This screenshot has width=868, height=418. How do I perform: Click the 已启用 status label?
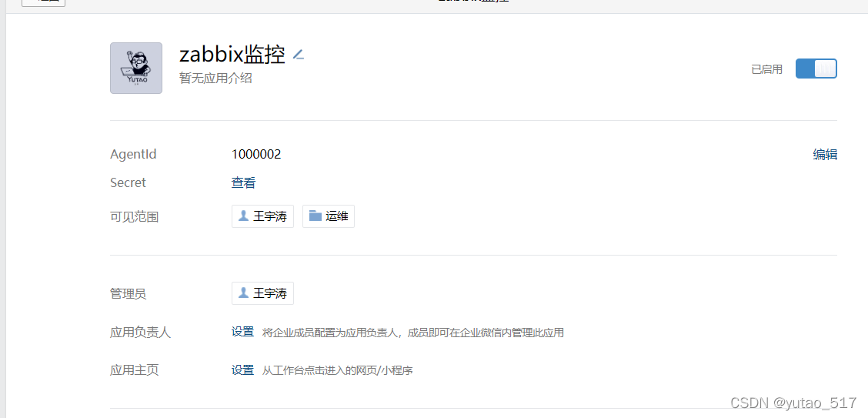click(766, 69)
